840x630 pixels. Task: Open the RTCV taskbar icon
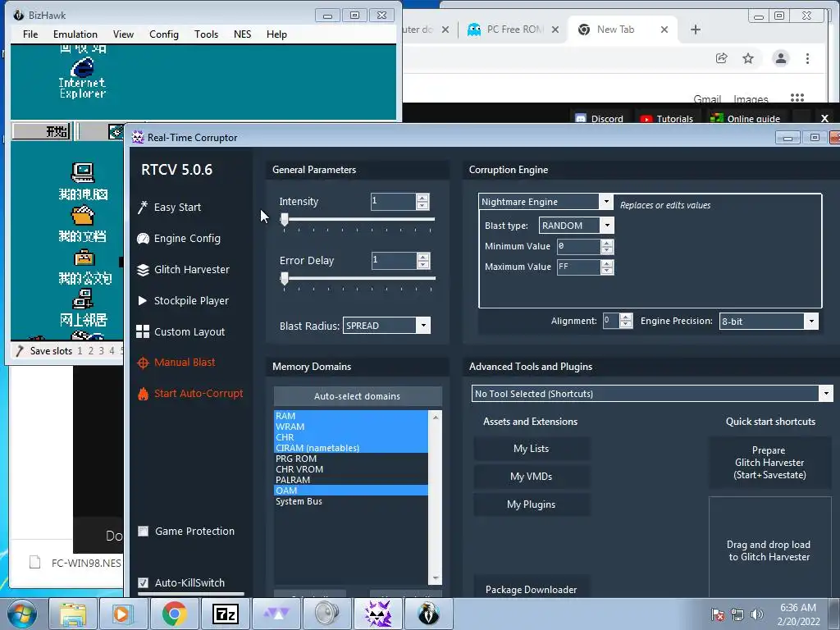click(378, 614)
